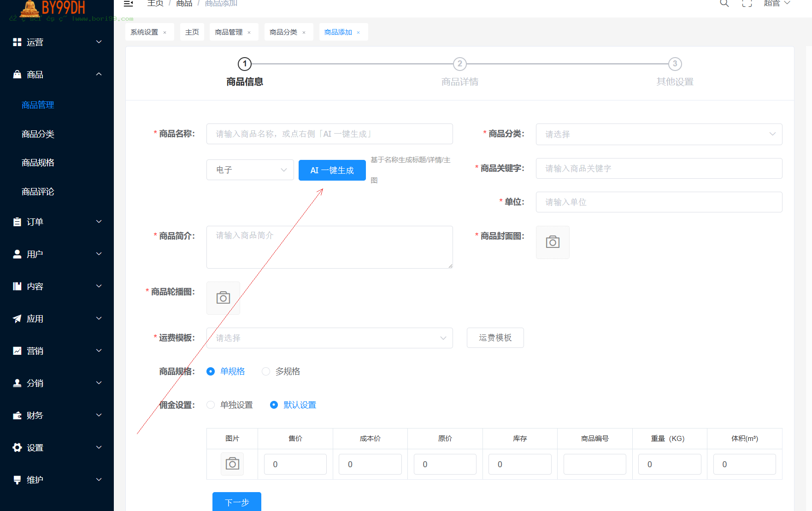Click the 应用 paper plane icon
This screenshot has width=812, height=511.
[17, 318]
